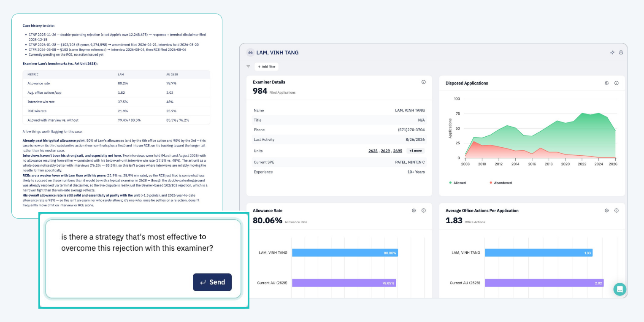
Task: Click the info icon on the Average Office Actions card
Action: point(617,211)
